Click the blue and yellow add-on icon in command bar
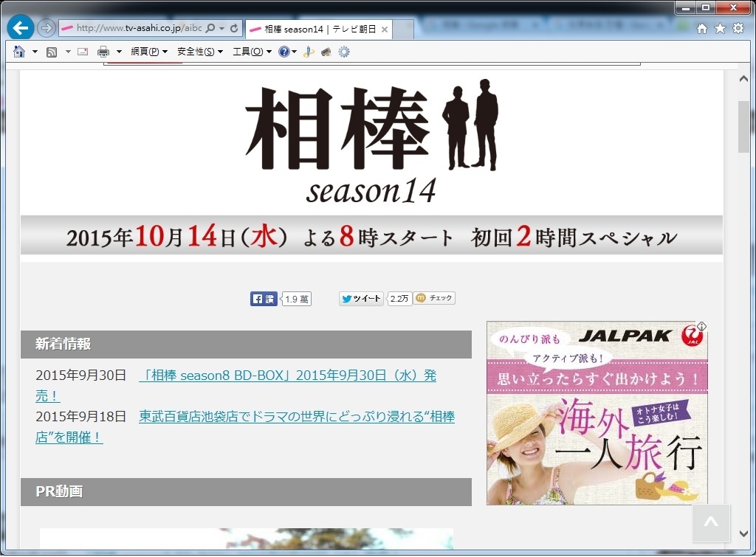This screenshot has width=756, height=557. pyautogui.click(x=309, y=52)
